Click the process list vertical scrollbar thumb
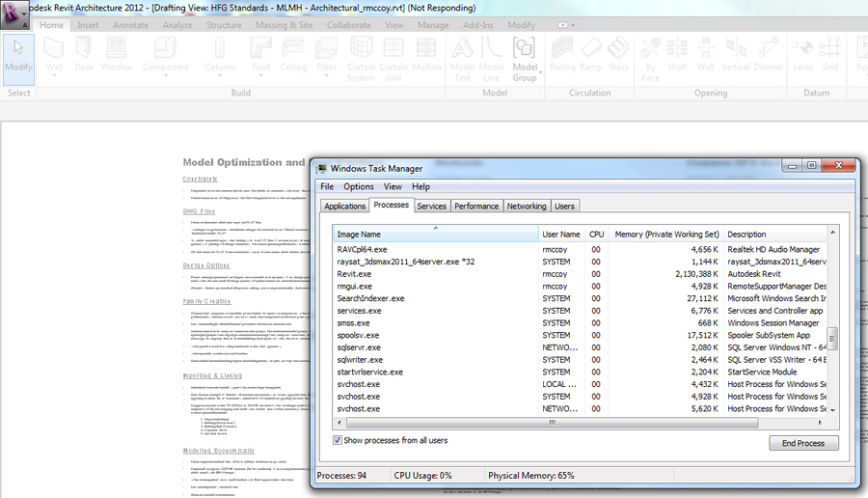Image resolution: width=868 pixels, height=498 pixels. [832, 339]
